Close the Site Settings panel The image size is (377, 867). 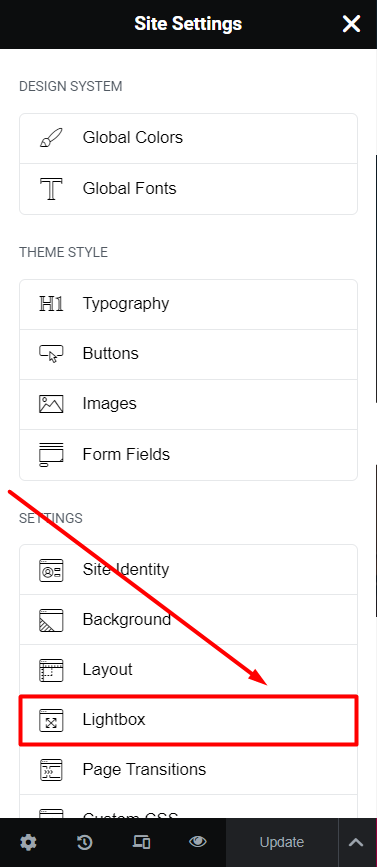(x=352, y=24)
